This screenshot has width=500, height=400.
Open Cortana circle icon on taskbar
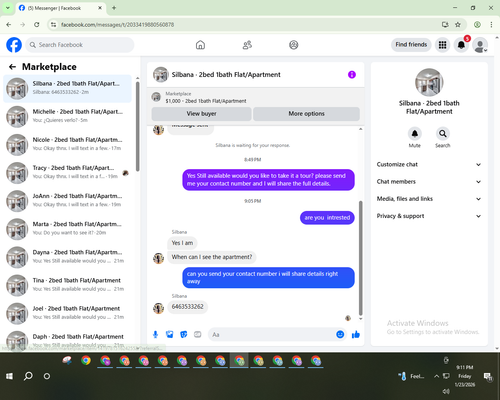[x=47, y=376]
